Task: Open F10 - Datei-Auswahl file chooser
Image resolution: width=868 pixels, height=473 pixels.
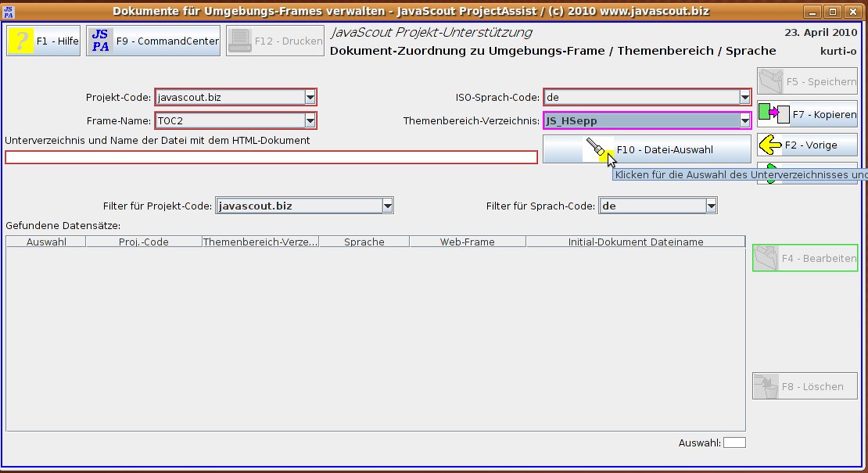Action: (x=640, y=149)
